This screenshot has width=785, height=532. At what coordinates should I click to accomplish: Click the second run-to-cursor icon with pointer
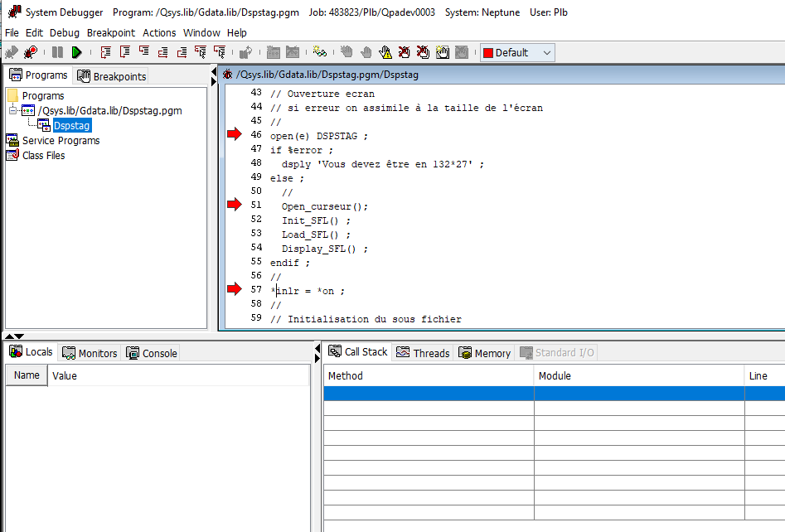pos(220,52)
